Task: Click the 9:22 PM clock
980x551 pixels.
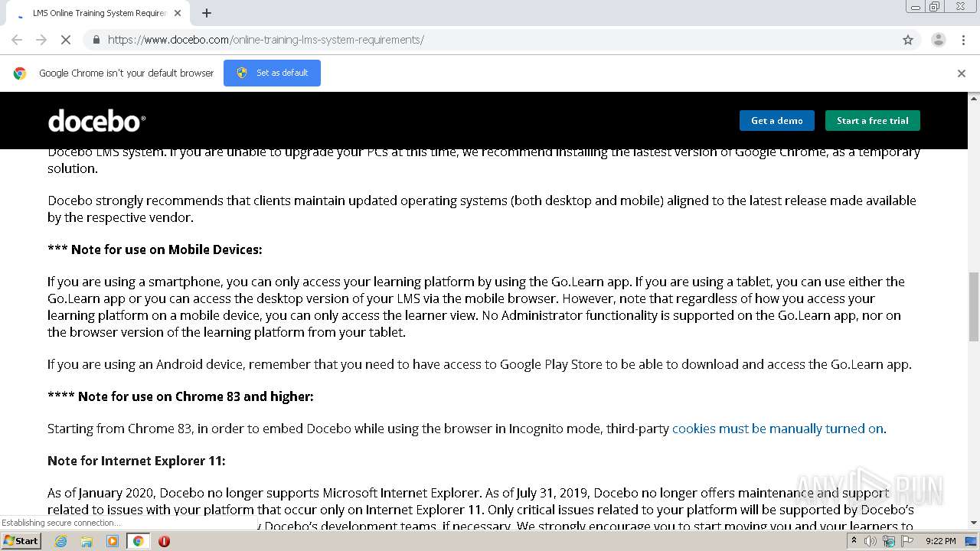Action: [940, 541]
